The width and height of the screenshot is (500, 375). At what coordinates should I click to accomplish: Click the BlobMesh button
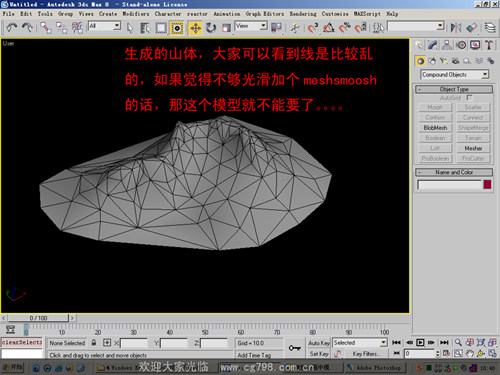coord(435,128)
